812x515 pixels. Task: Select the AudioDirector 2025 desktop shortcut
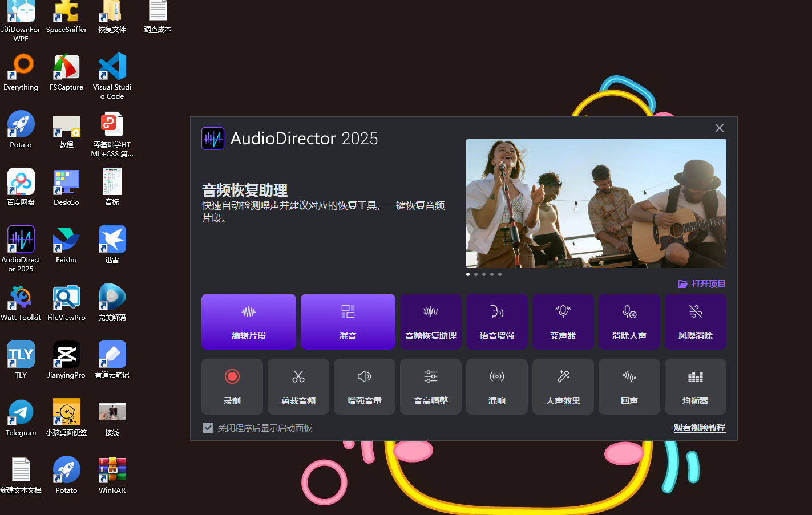pos(21,249)
